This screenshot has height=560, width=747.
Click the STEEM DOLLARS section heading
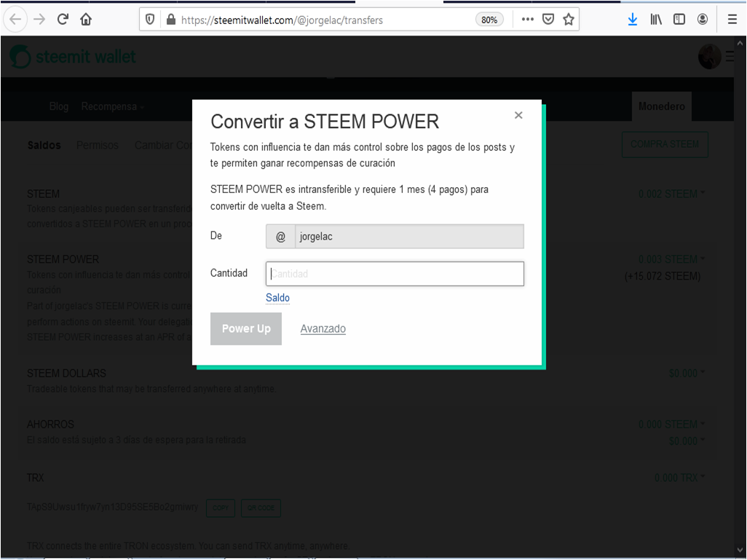coord(67,373)
